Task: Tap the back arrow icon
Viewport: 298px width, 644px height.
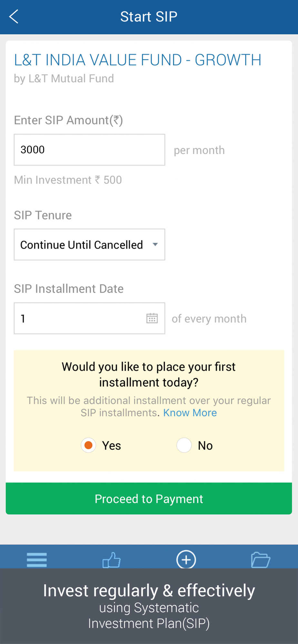Action: pyautogui.click(x=14, y=17)
